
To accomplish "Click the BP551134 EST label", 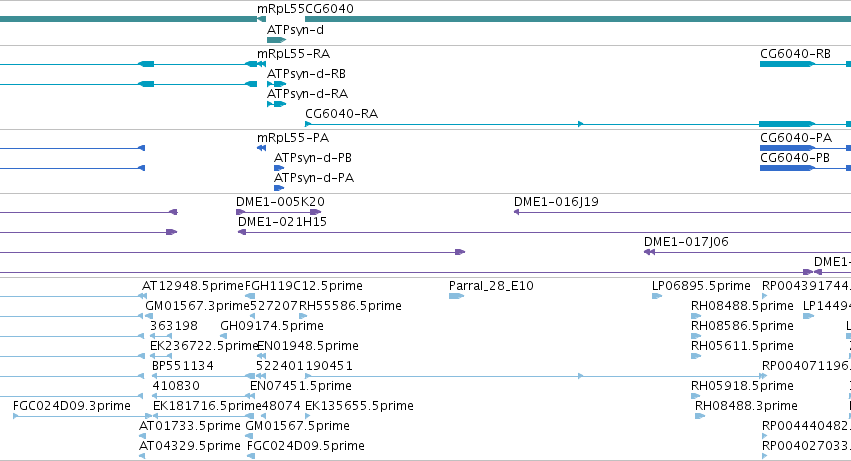I will coord(182,367).
